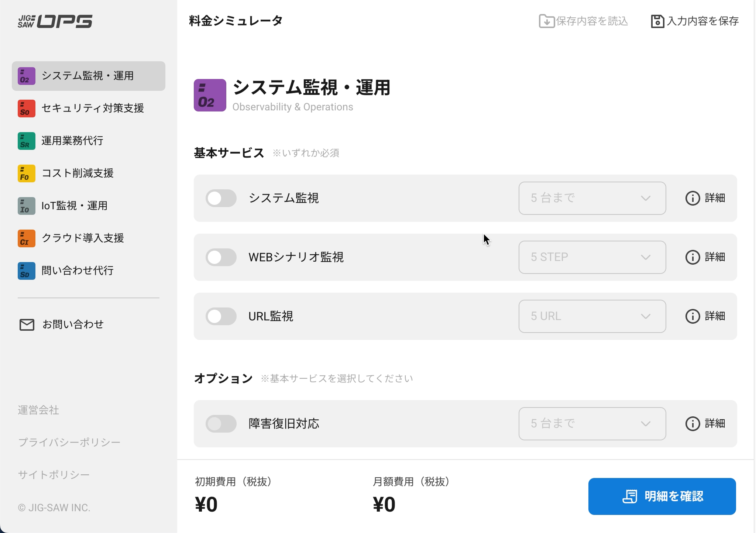Toggle the URL監視 switch on
This screenshot has width=756, height=533.
click(221, 316)
